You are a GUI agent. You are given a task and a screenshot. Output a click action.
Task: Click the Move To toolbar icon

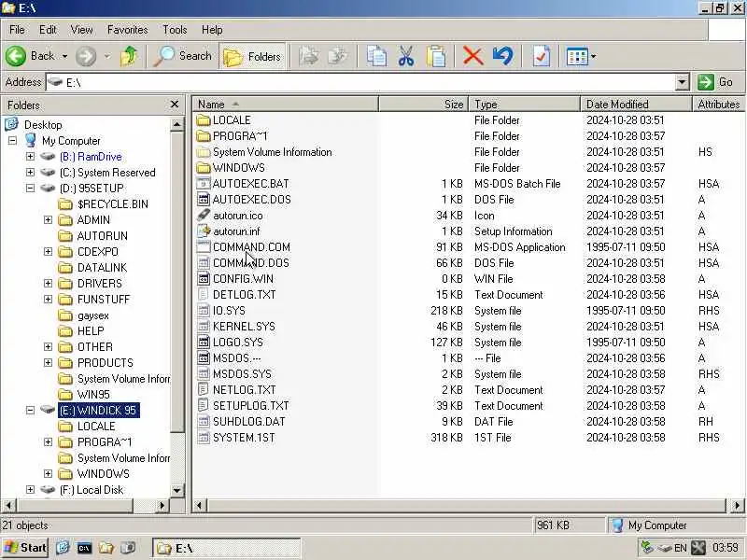click(x=309, y=56)
